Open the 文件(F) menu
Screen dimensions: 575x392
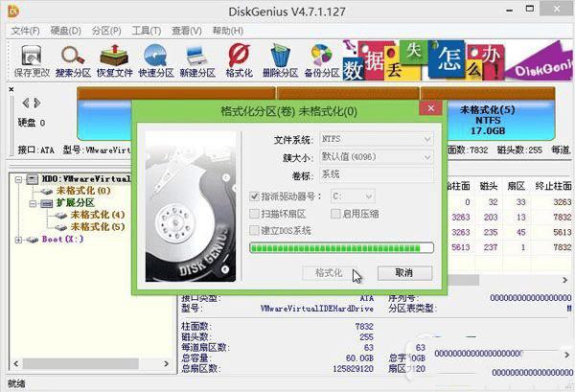coord(25,31)
